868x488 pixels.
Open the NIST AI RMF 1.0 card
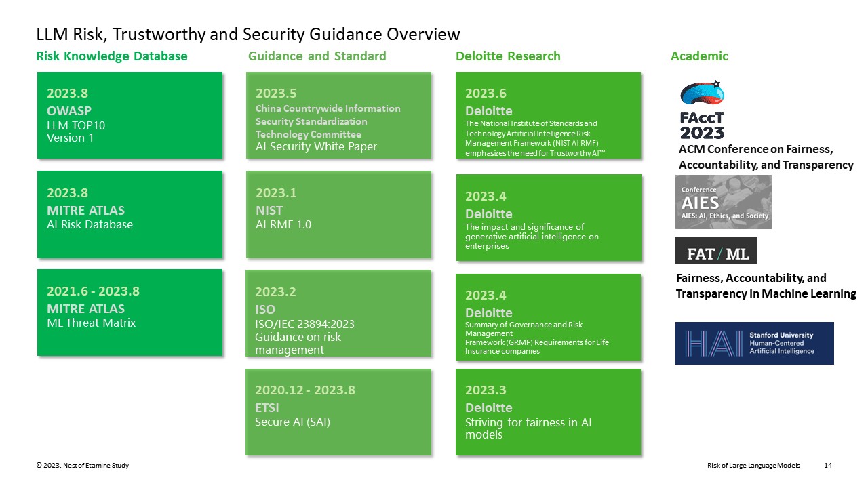[338, 214]
